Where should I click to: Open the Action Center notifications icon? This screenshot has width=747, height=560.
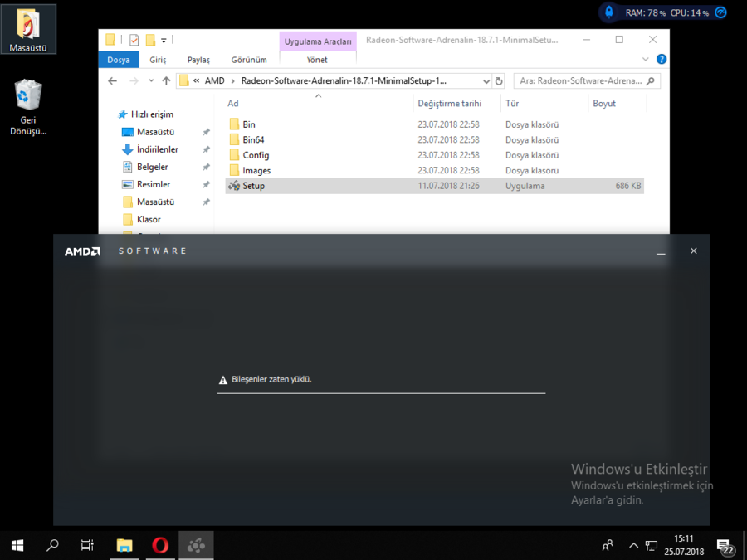(724, 546)
